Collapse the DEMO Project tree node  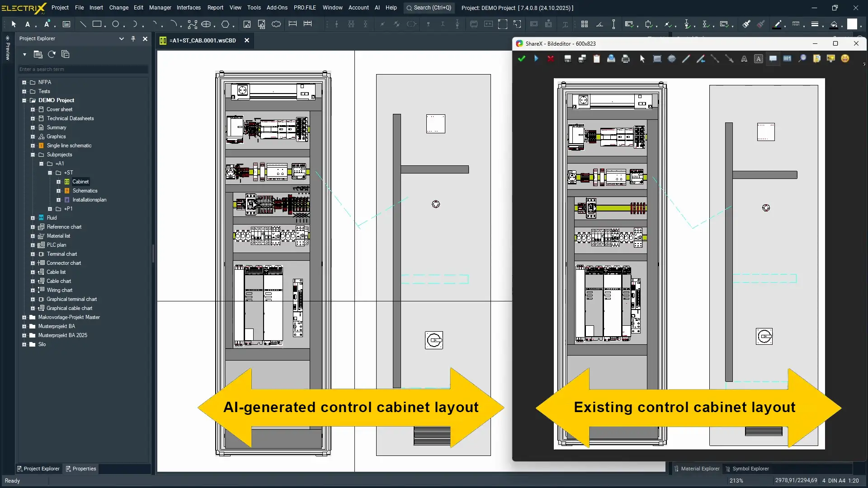[24, 100]
